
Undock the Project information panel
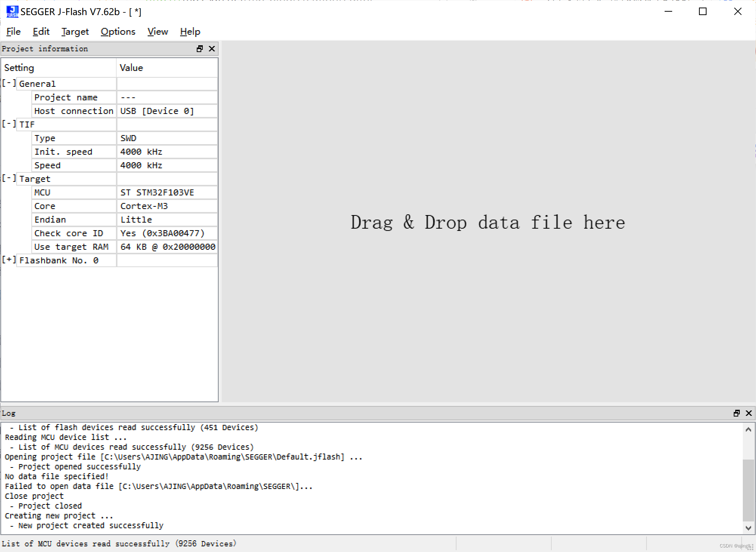point(200,49)
